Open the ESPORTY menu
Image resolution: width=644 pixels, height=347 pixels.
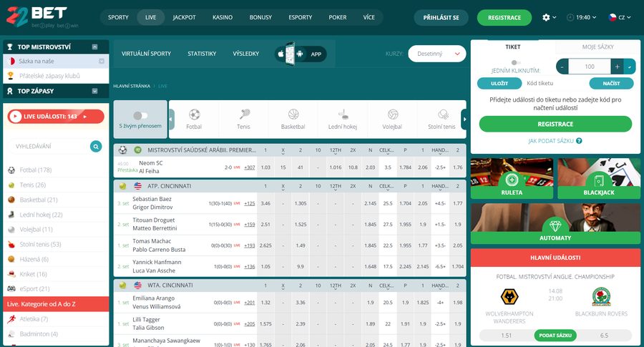coord(301,17)
